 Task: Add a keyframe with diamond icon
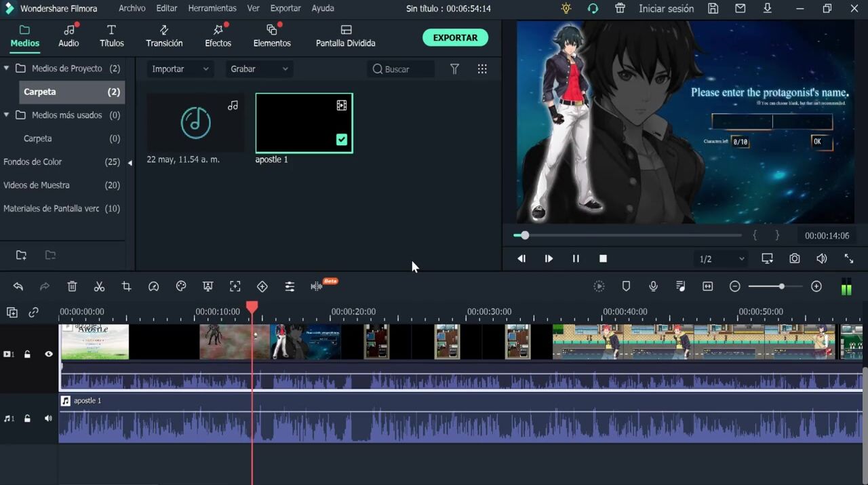tap(262, 287)
